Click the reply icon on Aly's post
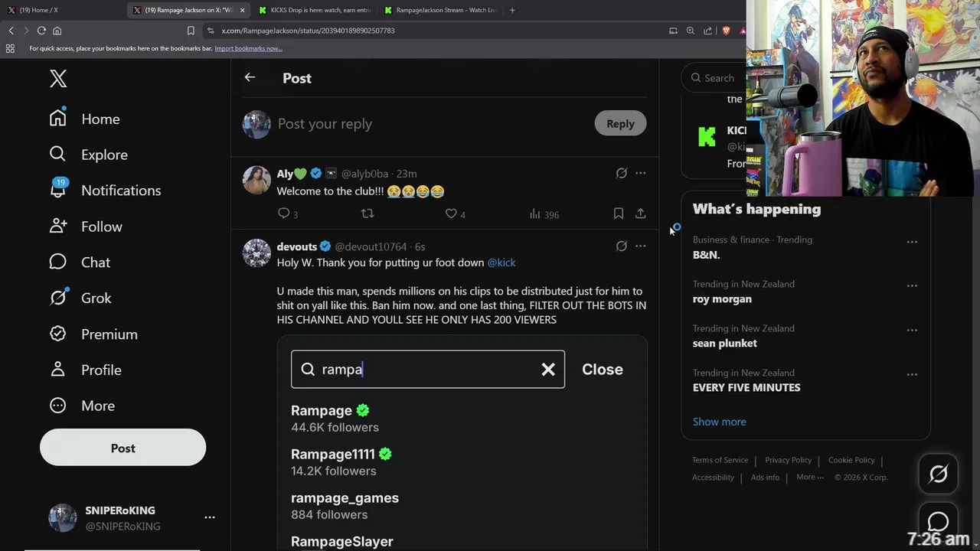Screen dimensions: 980x551 283,214
